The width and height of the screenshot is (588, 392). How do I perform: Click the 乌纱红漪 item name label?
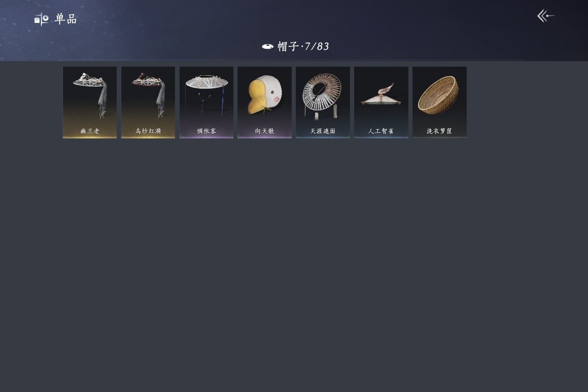coord(148,131)
